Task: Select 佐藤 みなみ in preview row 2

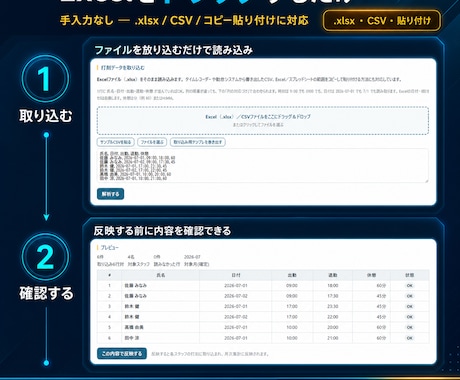Action: (x=135, y=296)
